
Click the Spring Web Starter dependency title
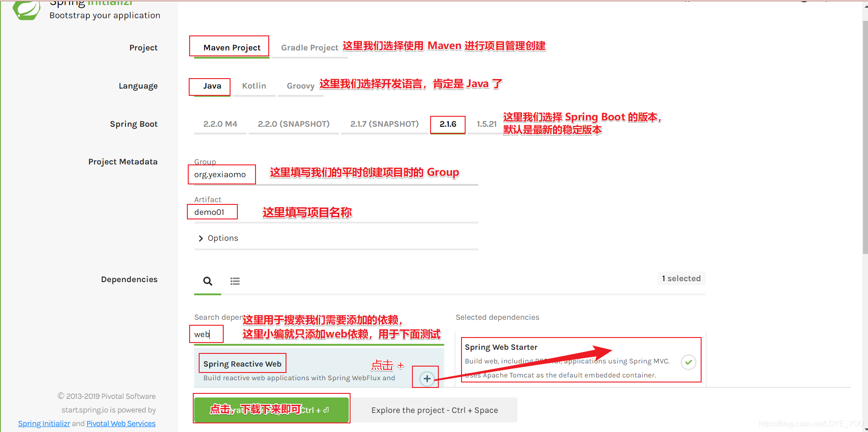pos(501,347)
